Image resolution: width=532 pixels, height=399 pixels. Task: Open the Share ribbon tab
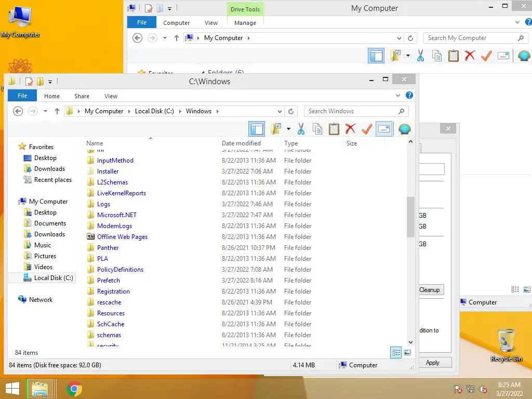coord(82,96)
